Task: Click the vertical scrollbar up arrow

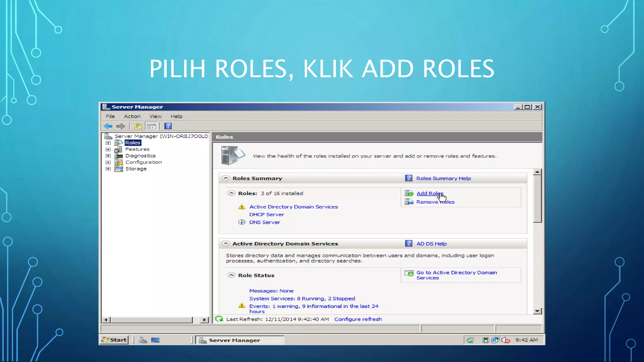Action: (537, 172)
